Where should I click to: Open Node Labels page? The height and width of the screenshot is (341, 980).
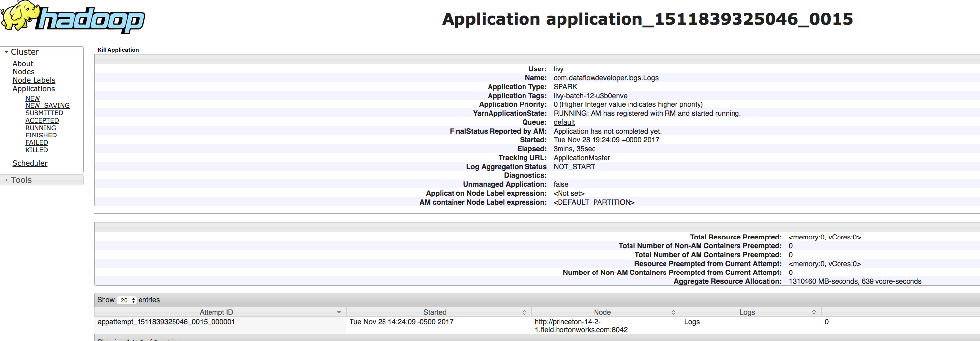34,80
